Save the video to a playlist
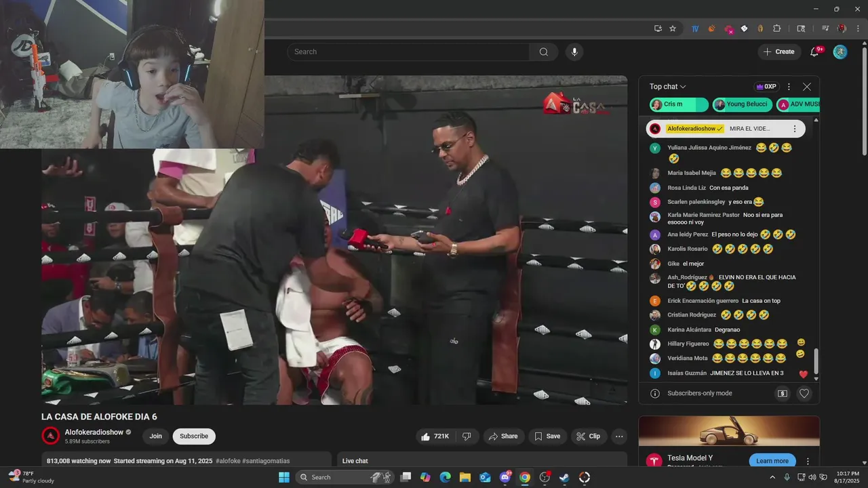The width and height of the screenshot is (868, 488). 547,436
